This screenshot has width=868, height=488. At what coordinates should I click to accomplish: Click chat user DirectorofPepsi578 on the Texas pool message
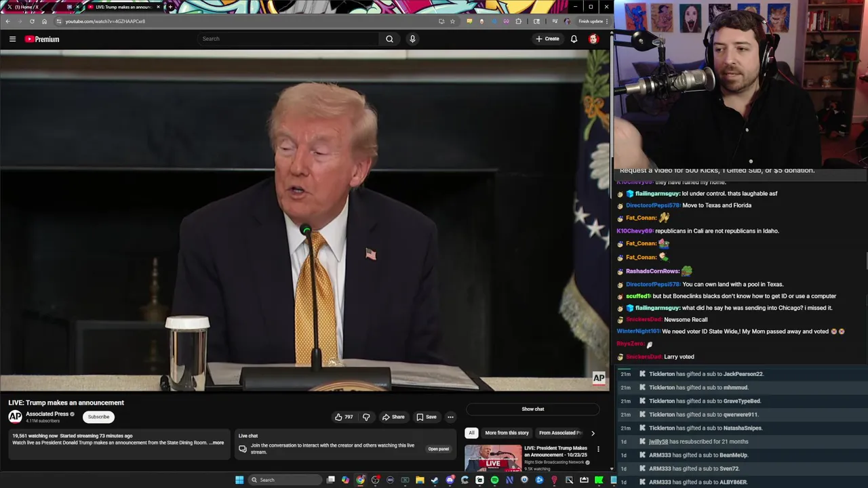[652, 285]
